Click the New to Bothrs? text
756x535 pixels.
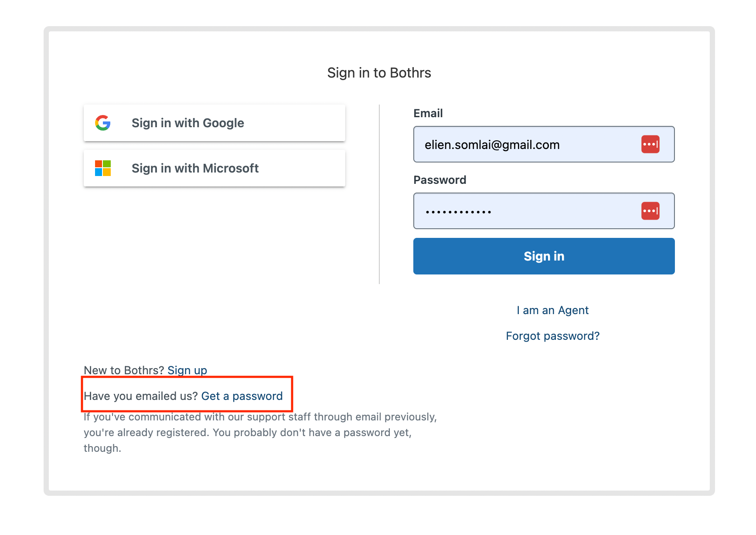tap(124, 370)
